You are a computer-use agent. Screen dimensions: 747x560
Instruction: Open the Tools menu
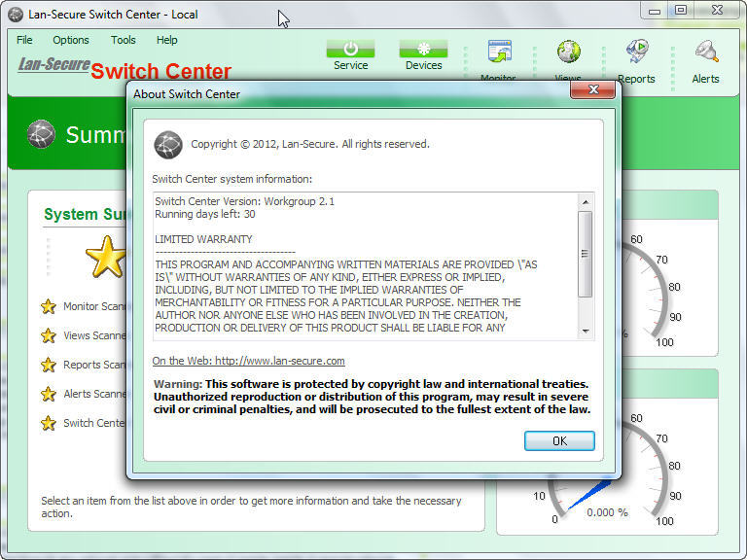(x=123, y=40)
